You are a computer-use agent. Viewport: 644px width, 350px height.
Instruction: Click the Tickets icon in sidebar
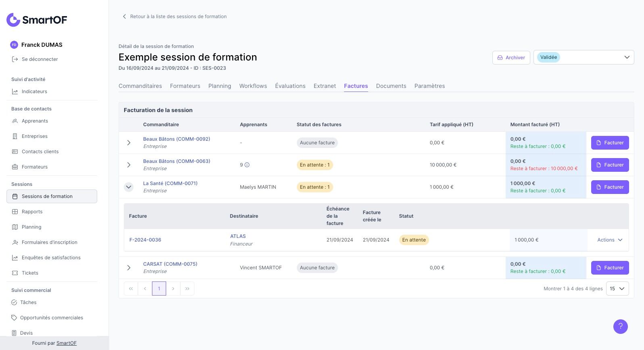tap(15, 273)
